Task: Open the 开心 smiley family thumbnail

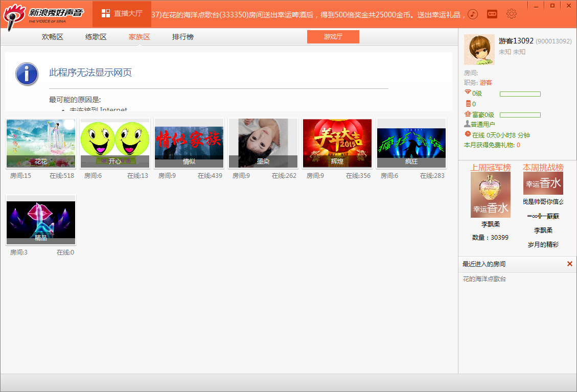Action: (115, 143)
